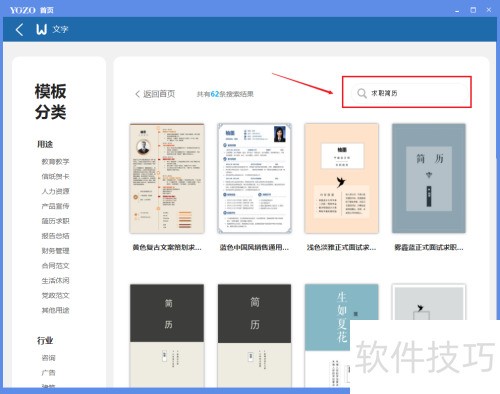This screenshot has height=394, width=500.
Task: Select 咨询 industry category
Action: 48,358
